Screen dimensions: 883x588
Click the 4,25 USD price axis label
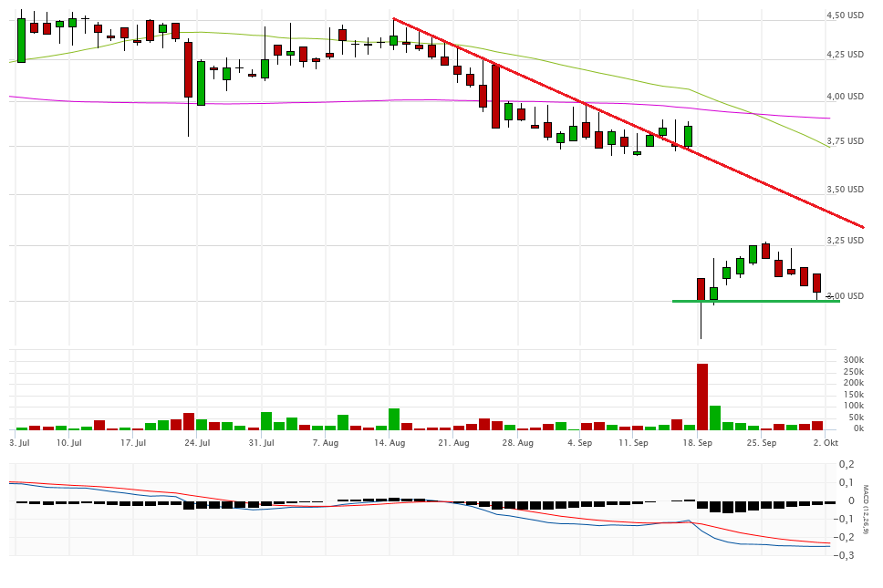click(845, 55)
